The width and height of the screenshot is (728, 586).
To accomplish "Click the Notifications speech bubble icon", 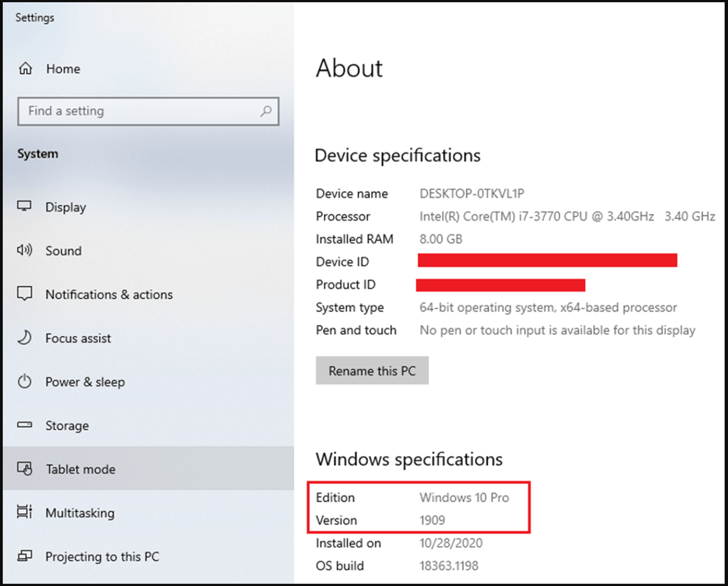I will coord(24,293).
